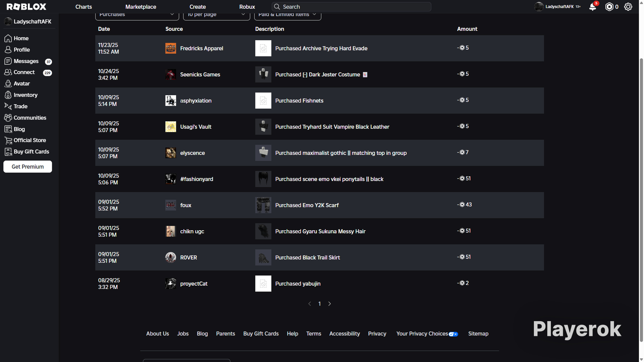Open the Create tab
The height and width of the screenshot is (362, 644).
point(198,7)
